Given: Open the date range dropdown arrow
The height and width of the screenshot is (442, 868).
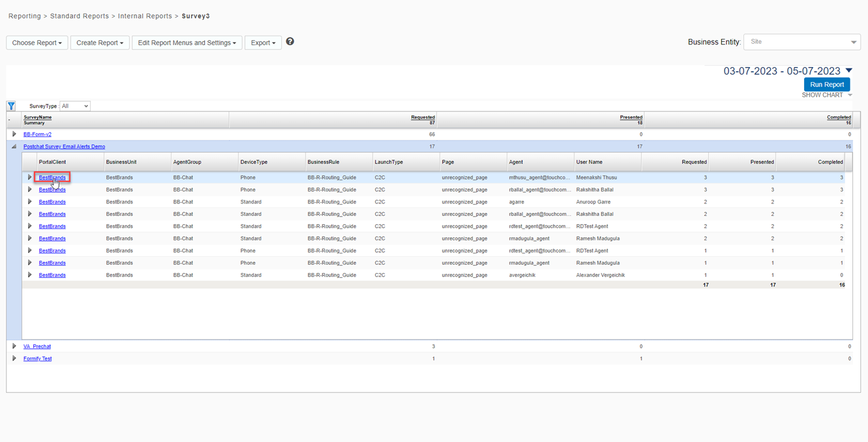Looking at the screenshot, I should coord(849,71).
